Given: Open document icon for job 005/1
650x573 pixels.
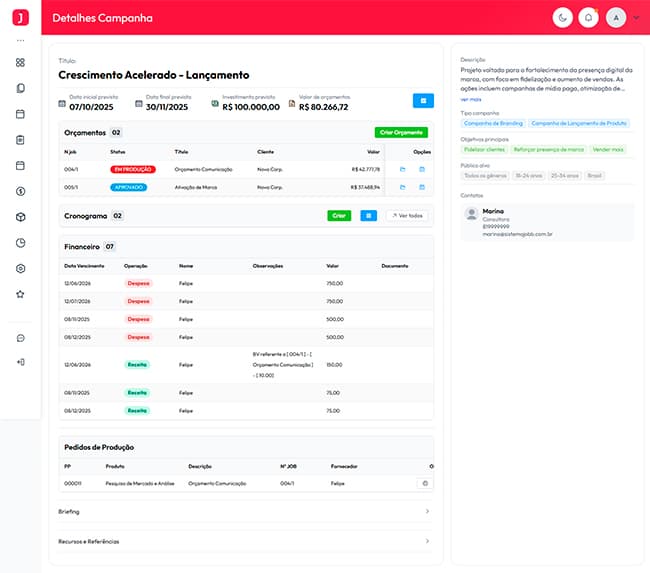Looking at the screenshot, I should (422, 187).
